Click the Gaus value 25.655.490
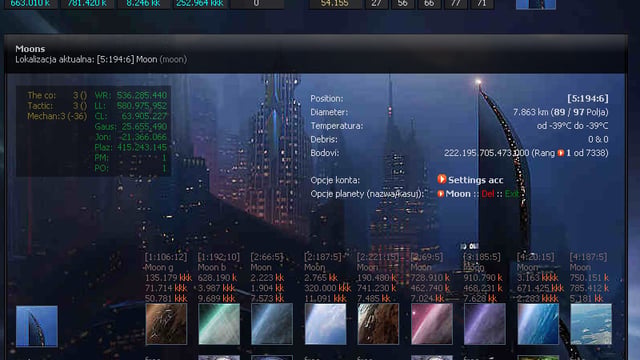The image size is (640, 360). (144, 127)
